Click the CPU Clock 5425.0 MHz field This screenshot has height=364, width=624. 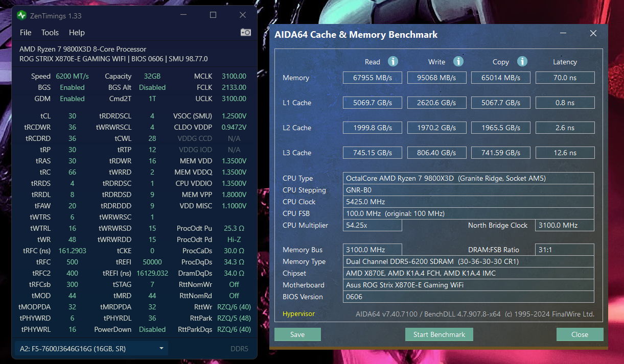tap(469, 202)
